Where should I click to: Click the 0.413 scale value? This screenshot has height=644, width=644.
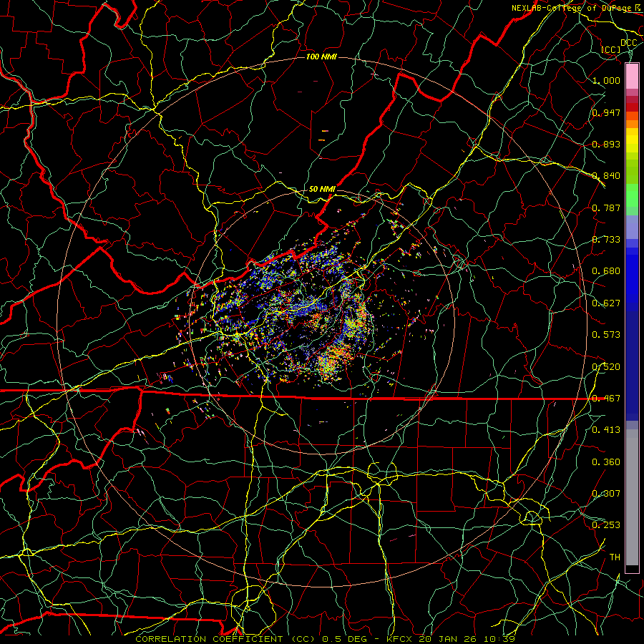coord(606,430)
